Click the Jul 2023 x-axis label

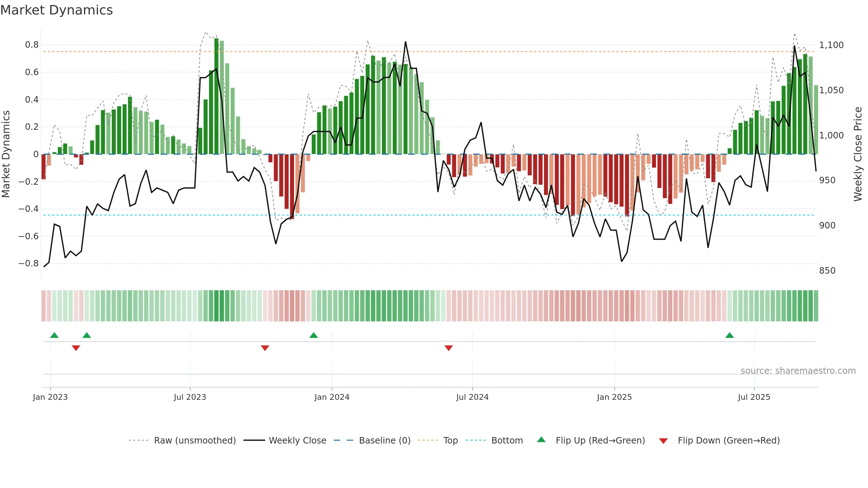(x=190, y=397)
